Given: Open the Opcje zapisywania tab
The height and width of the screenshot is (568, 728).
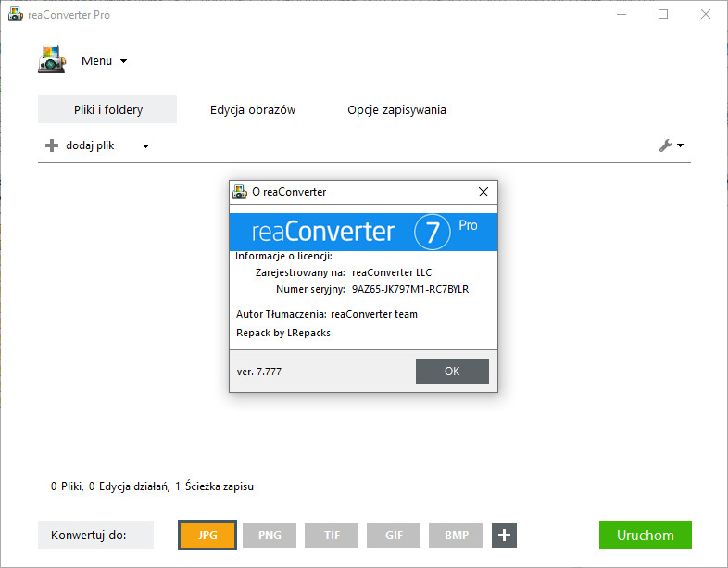Looking at the screenshot, I should tap(396, 109).
